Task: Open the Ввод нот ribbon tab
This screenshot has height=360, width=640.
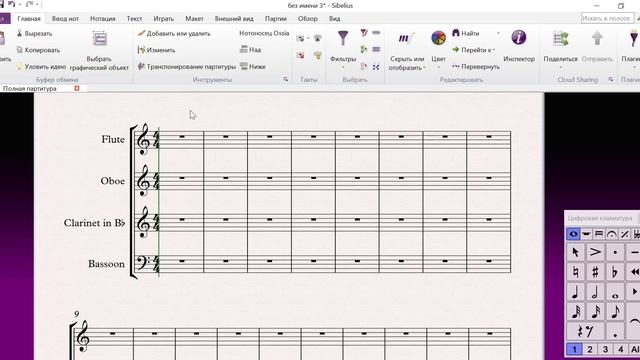Action: click(x=65, y=19)
